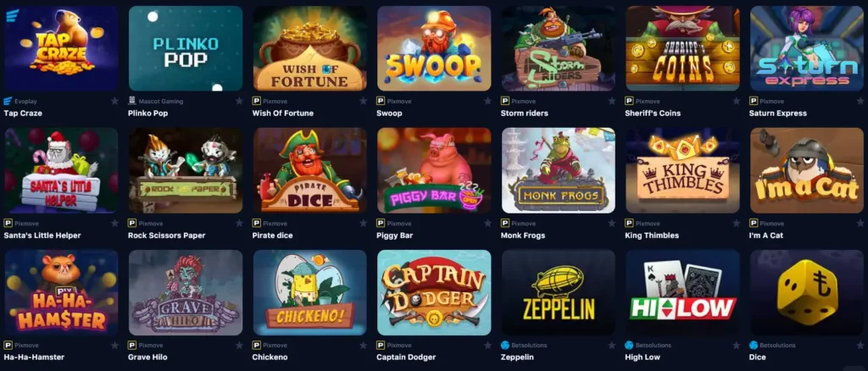Screen dimensions: 868x371
Task: Toggle favorite star for Plinko Pop
Action: pos(239,101)
